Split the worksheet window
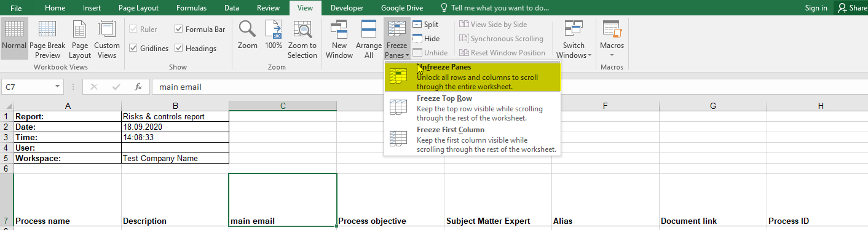This screenshot has height=230, width=868. [425, 24]
